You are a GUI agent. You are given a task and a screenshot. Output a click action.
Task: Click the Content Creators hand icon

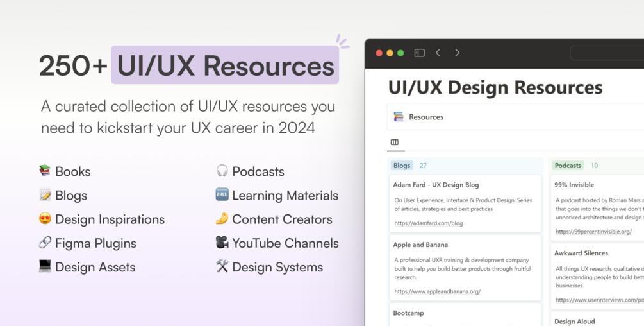tap(222, 218)
